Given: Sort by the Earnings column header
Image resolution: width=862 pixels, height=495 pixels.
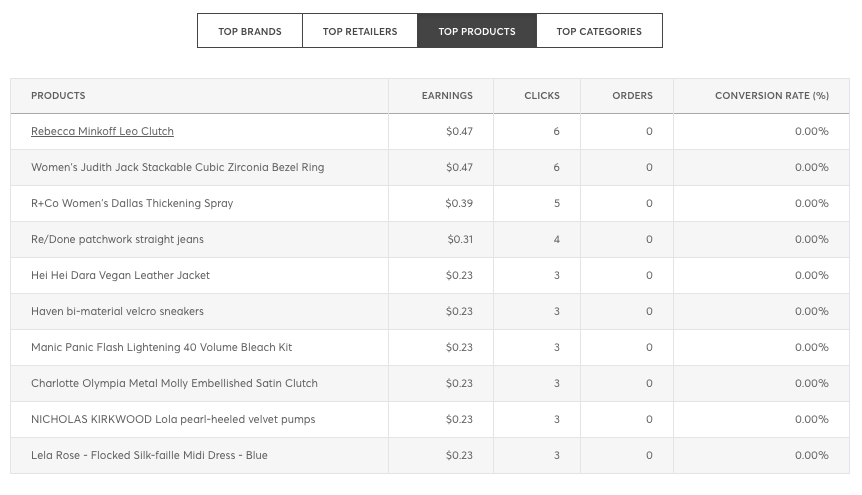Looking at the screenshot, I should [x=446, y=96].
